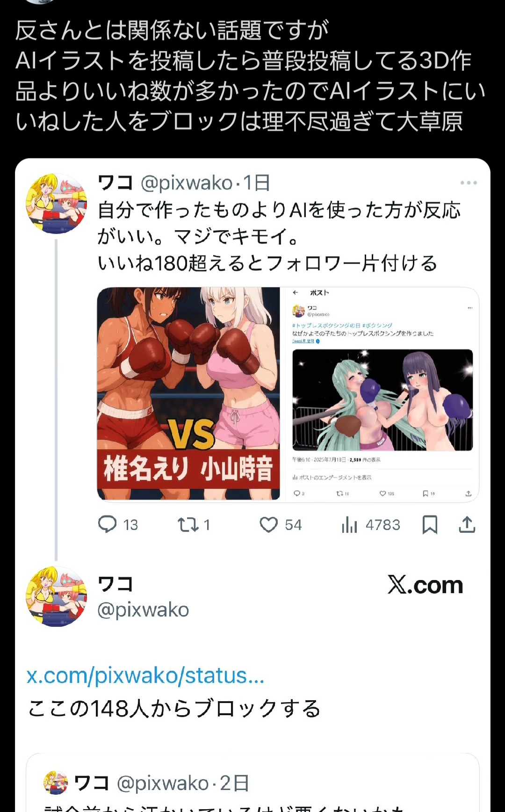Tap the X.com logo on link card
This screenshot has width=505, height=812.
(425, 585)
